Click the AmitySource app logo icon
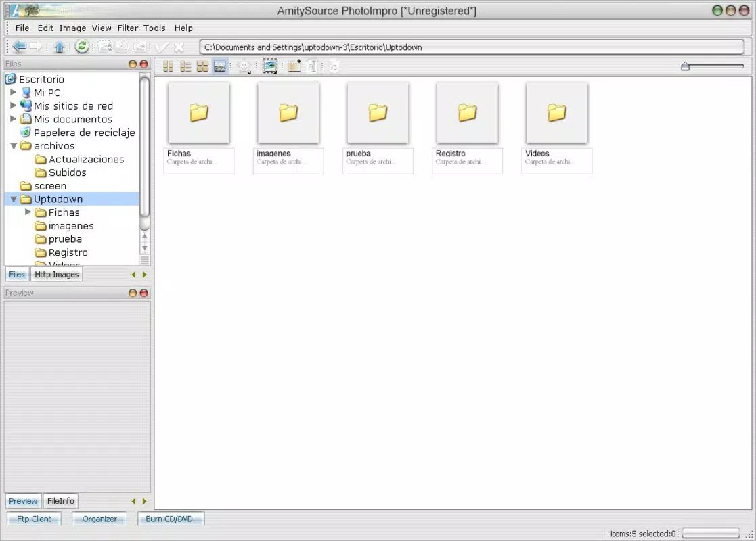 15,10
